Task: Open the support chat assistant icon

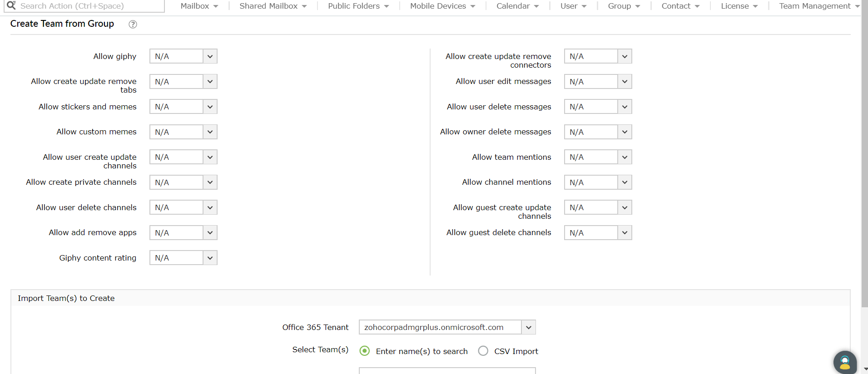Action: click(x=845, y=362)
